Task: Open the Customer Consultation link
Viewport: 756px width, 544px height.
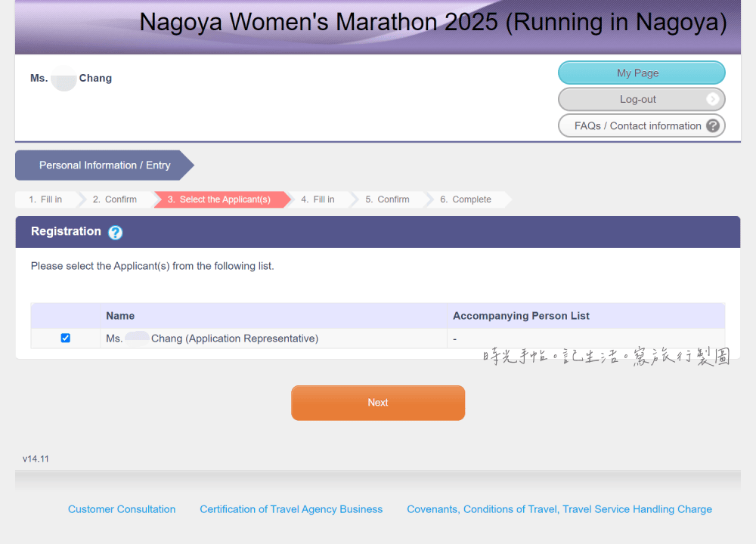Action: tap(122, 509)
